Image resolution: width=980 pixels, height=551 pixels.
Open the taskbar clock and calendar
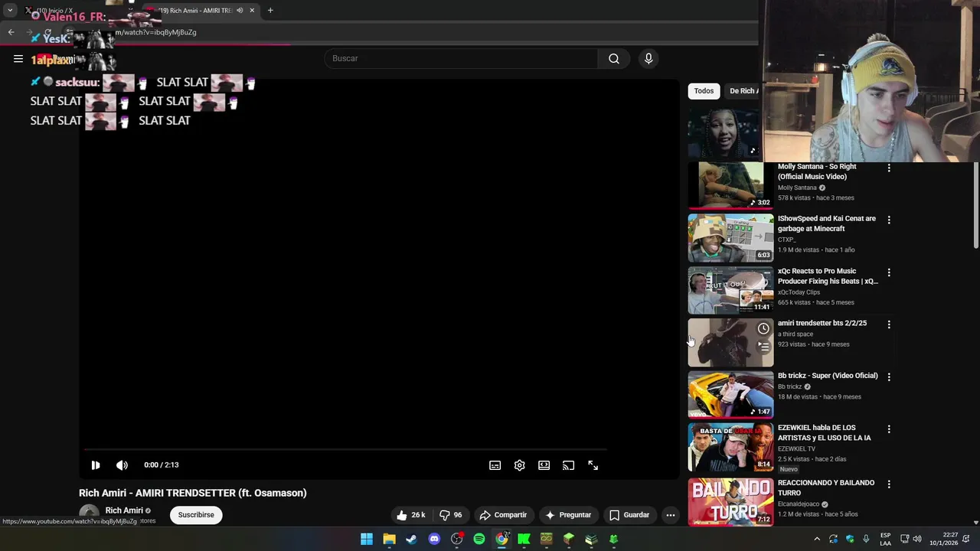pyautogui.click(x=943, y=540)
